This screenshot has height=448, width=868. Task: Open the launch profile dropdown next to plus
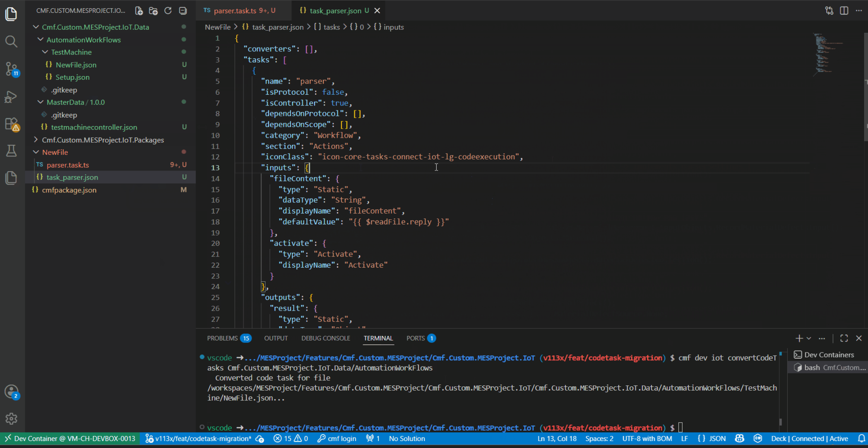coord(809,338)
